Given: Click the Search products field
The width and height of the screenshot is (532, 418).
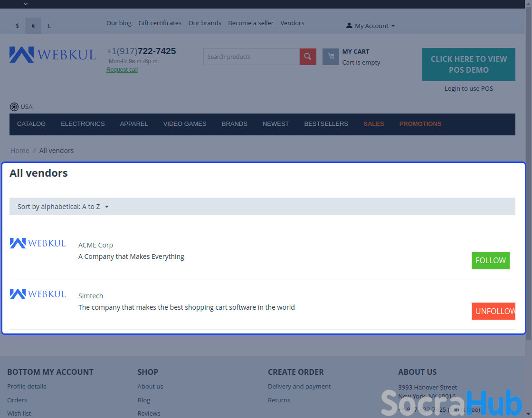Looking at the screenshot, I should click(x=251, y=57).
